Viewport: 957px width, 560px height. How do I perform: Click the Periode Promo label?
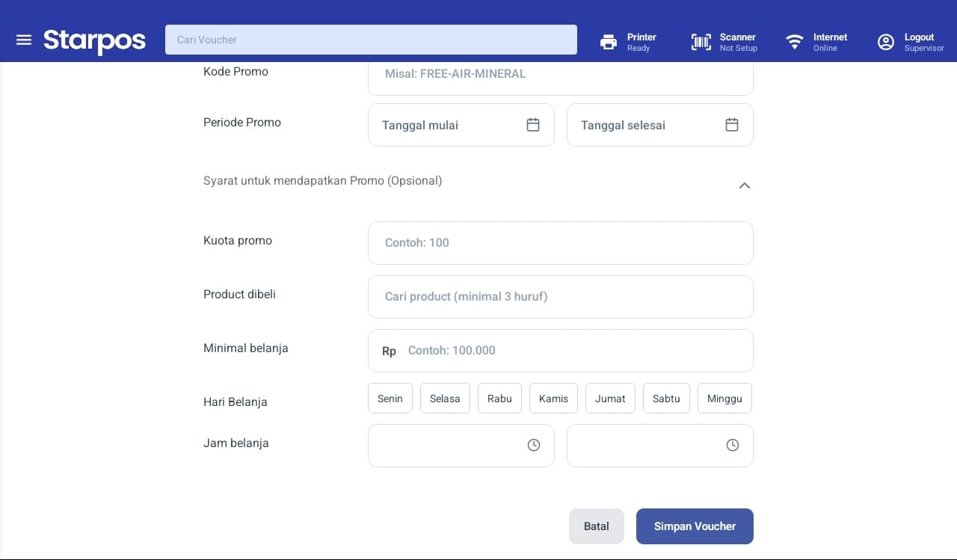pos(242,123)
